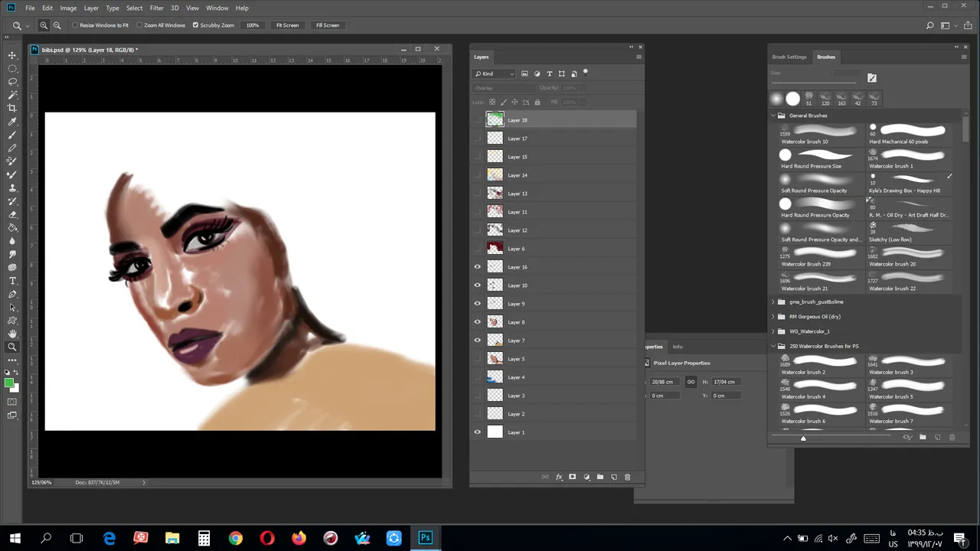This screenshot has width=980, height=551.
Task: Click Add layer mask icon
Action: 572,477
